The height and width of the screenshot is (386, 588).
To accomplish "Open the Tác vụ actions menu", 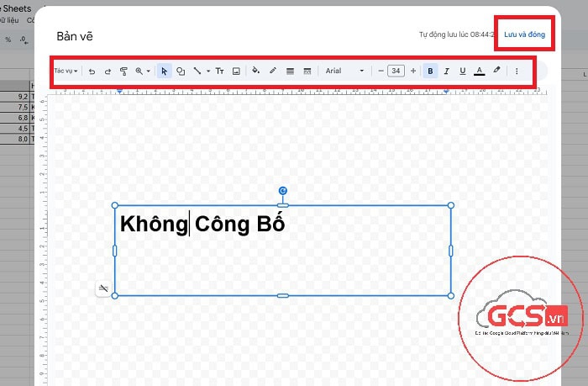I will click(66, 71).
